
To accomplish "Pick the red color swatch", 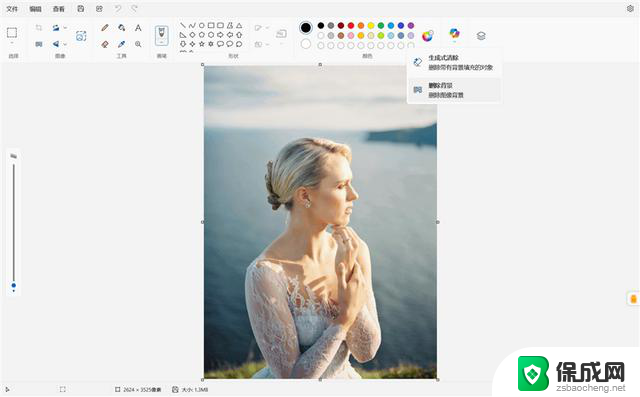I will pos(351,26).
